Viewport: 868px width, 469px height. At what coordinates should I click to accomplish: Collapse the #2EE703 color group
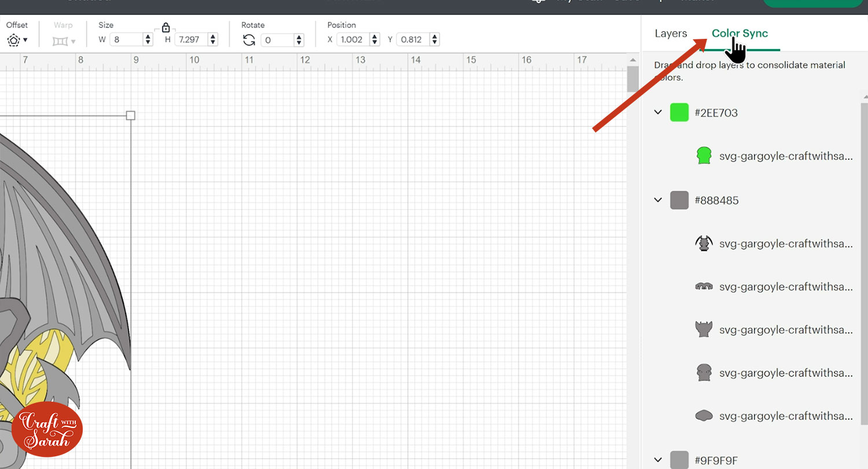click(x=658, y=112)
